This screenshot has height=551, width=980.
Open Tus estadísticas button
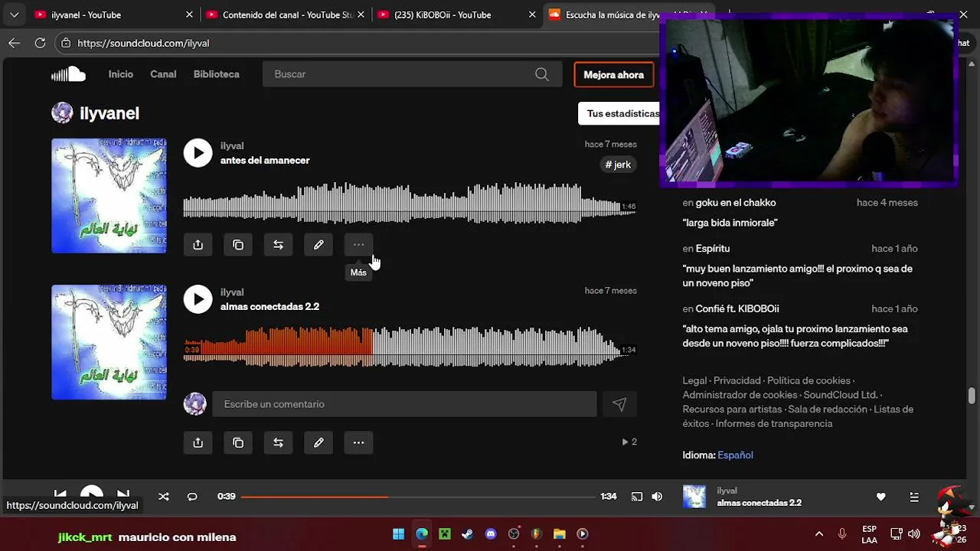point(619,113)
